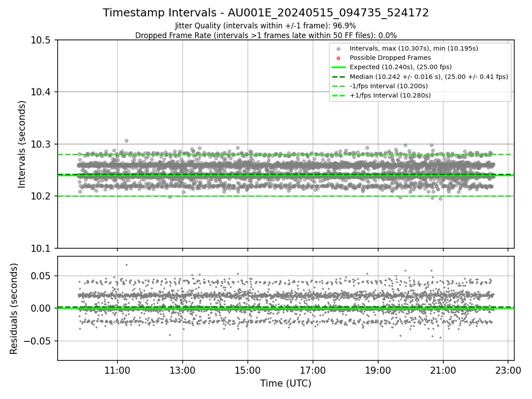
Task: Click legend entry '+1/fps Interval (10.280s)'
Action: [x=390, y=95]
